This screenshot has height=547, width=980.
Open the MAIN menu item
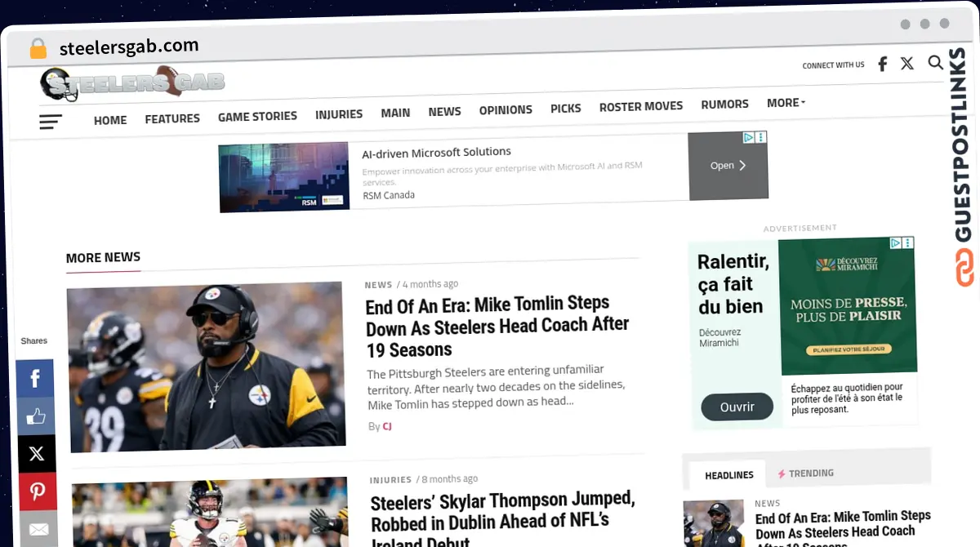[395, 113]
